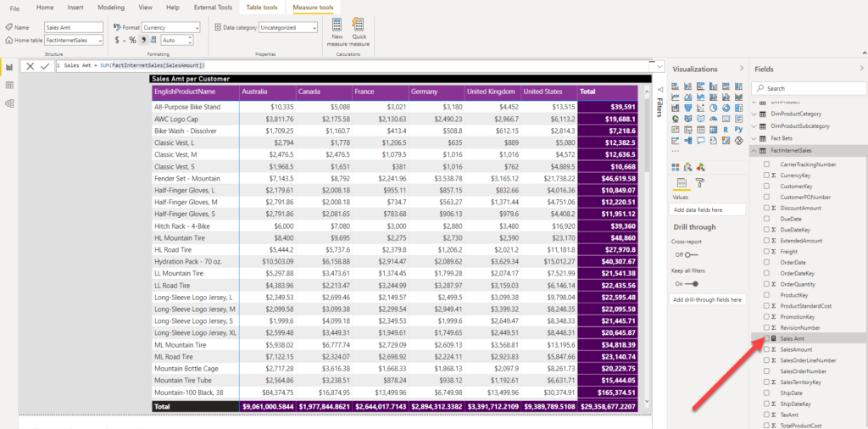Open the Data category dropdown
Viewport: 868px width, 429px height.
pyautogui.click(x=288, y=27)
